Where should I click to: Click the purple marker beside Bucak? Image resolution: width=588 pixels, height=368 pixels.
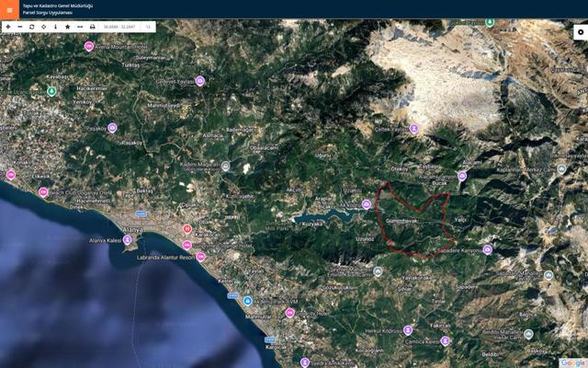[x=462, y=176]
